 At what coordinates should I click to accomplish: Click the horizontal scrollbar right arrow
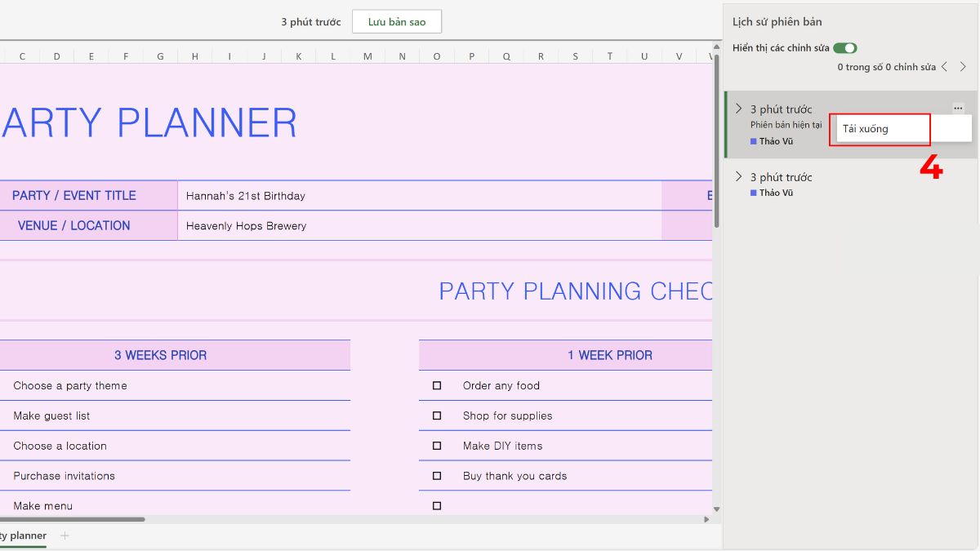pyautogui.click(x=707, y=519)
